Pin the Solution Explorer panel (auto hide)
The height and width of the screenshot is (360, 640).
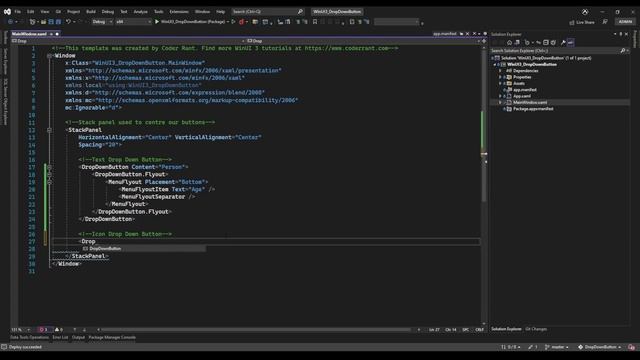click(x=621, y=34)
